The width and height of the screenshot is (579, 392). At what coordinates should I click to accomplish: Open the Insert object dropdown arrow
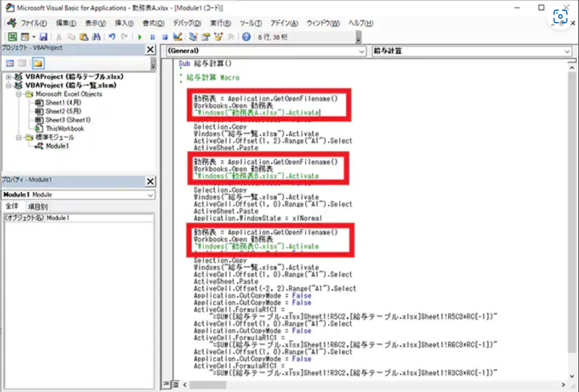click(x=33, y=36)
